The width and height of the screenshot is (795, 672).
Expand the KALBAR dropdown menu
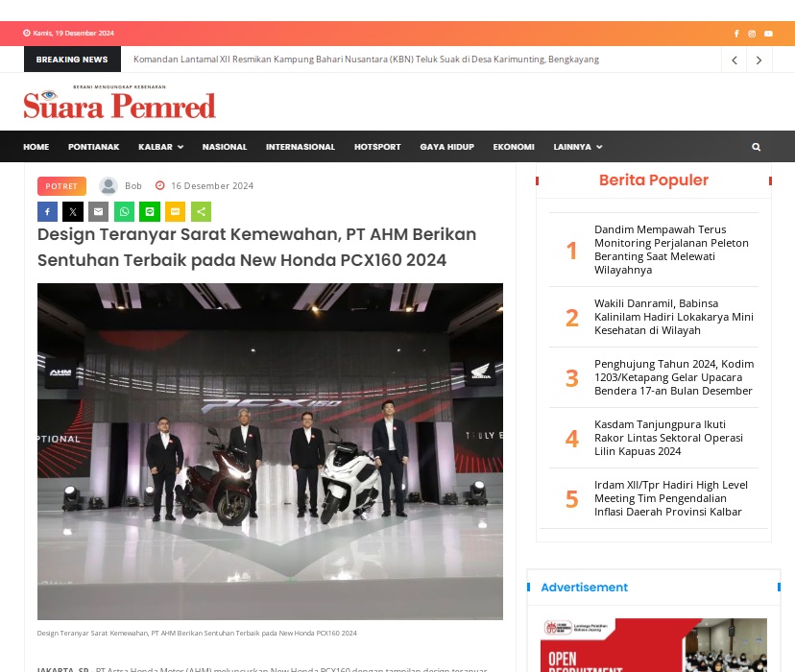(160, 147)
